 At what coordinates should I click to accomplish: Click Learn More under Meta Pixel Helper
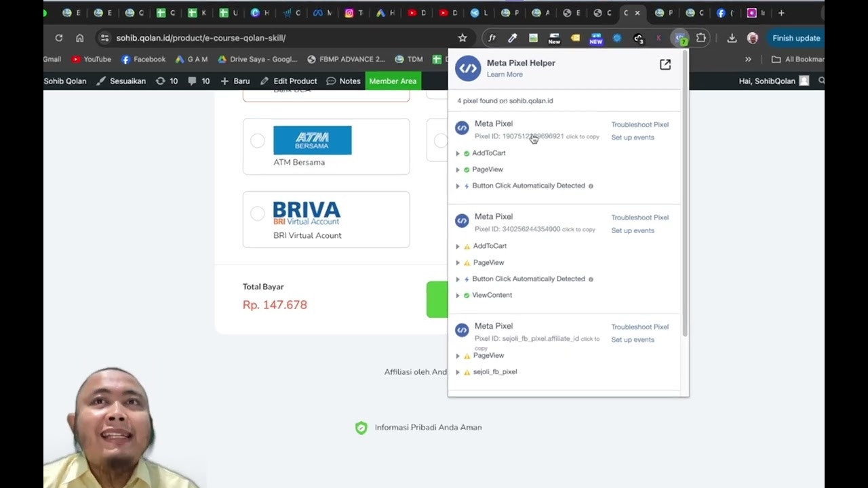pyautogui.click(x=505, y=75)
